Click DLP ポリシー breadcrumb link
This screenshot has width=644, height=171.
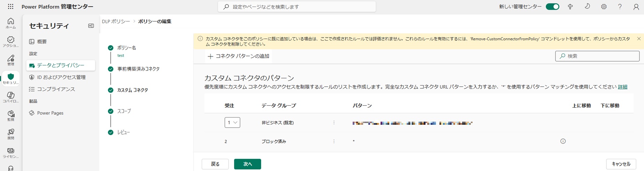tap(116, 22)
